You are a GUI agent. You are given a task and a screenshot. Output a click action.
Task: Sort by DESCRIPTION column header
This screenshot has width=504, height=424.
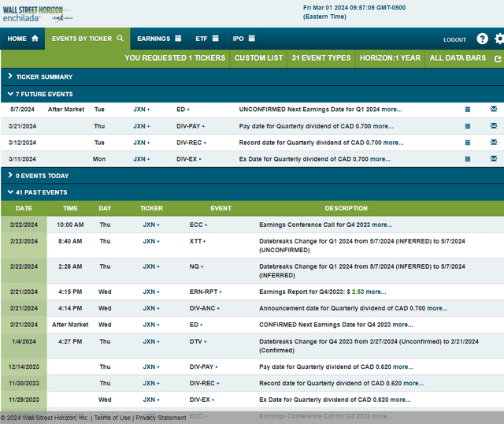pos(346,209)
